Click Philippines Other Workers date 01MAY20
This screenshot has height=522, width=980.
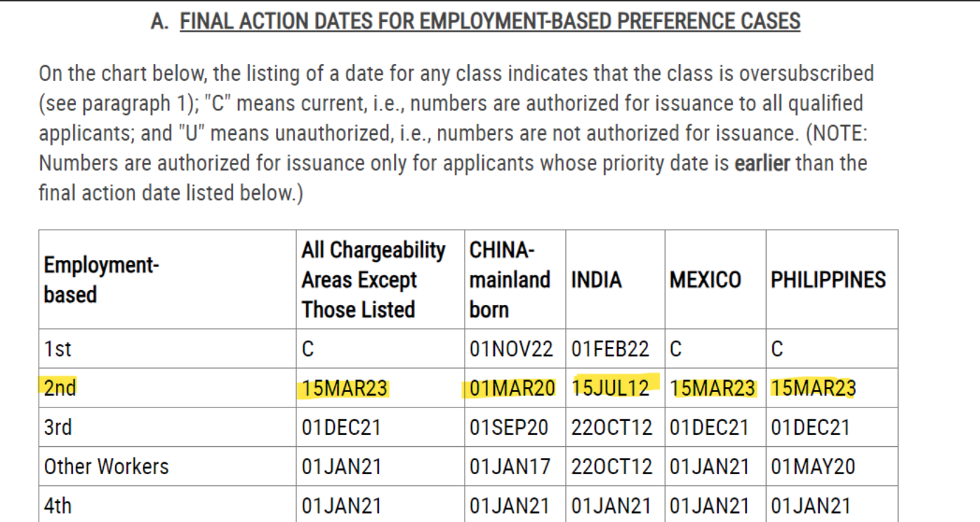(813, 466)
